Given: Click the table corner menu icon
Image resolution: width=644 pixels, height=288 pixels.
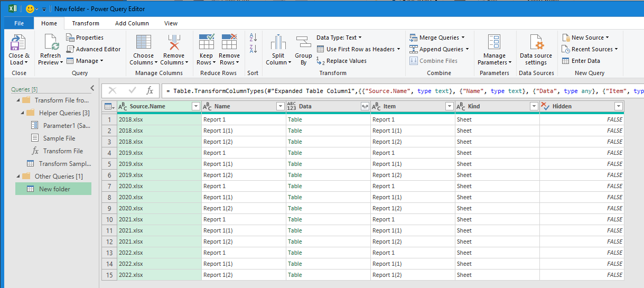Looking at the screenshot, I should click(109, 106).
